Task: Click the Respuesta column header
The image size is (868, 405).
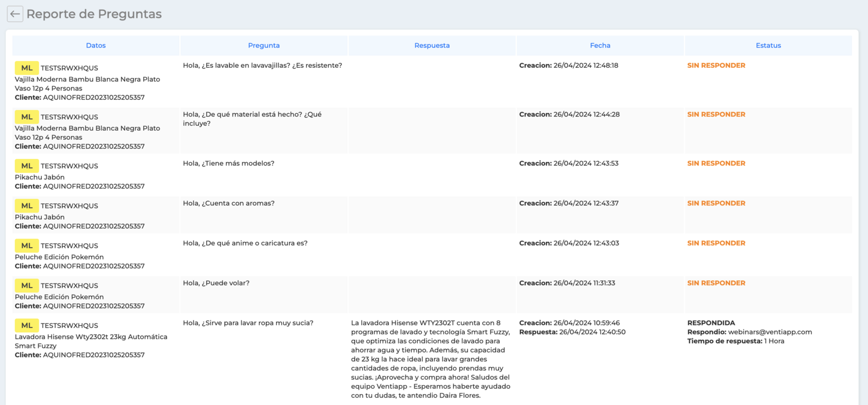Action: [x=432, y=46]
